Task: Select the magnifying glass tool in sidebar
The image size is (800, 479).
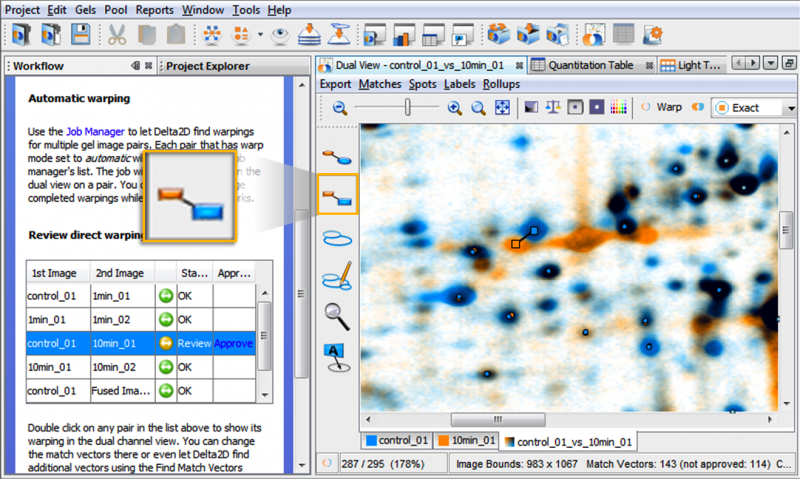Action: pyautogui.click(x=337, y=316)
